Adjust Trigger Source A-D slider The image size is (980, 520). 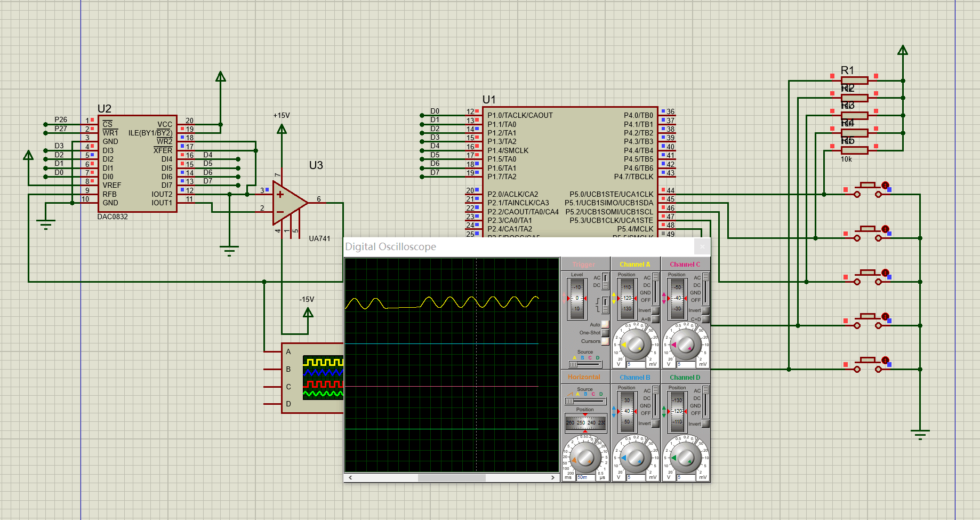585,365
